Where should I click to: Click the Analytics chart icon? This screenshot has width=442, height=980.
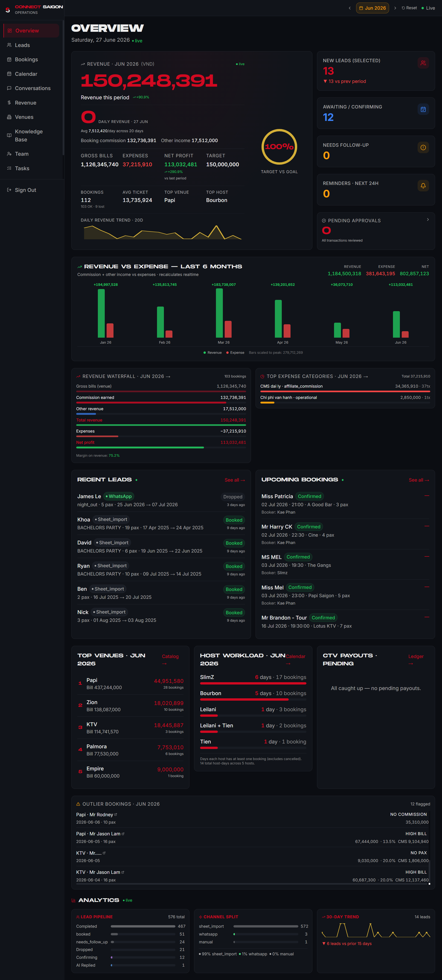pos(73,900)
